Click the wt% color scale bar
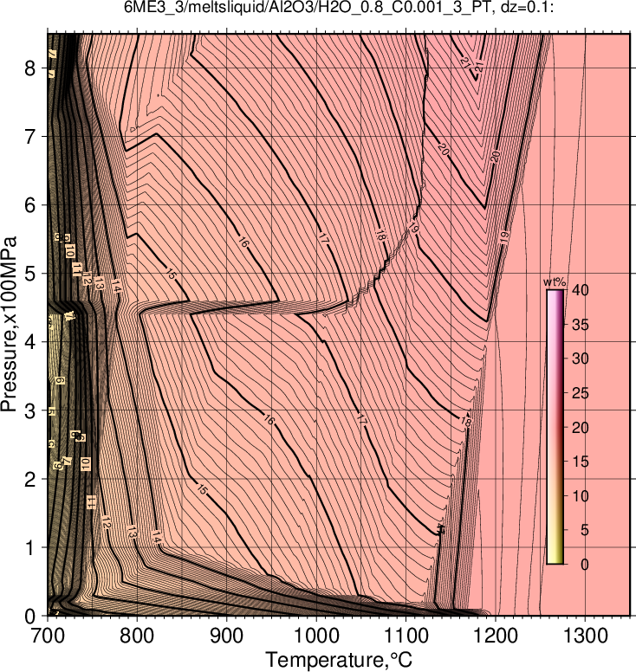Viewport: 636px width, 672px height. (555, 427)
